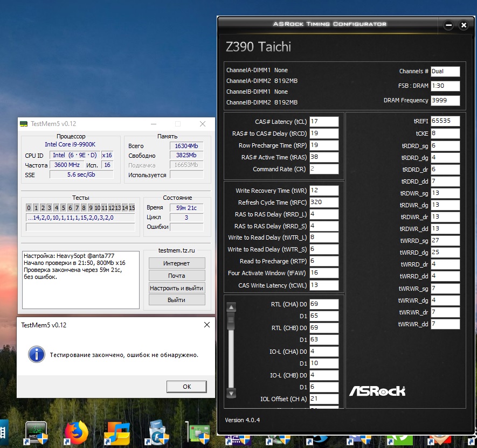Click the Настройка log text box
The image size is (477, 448).
tap(81, 280)
